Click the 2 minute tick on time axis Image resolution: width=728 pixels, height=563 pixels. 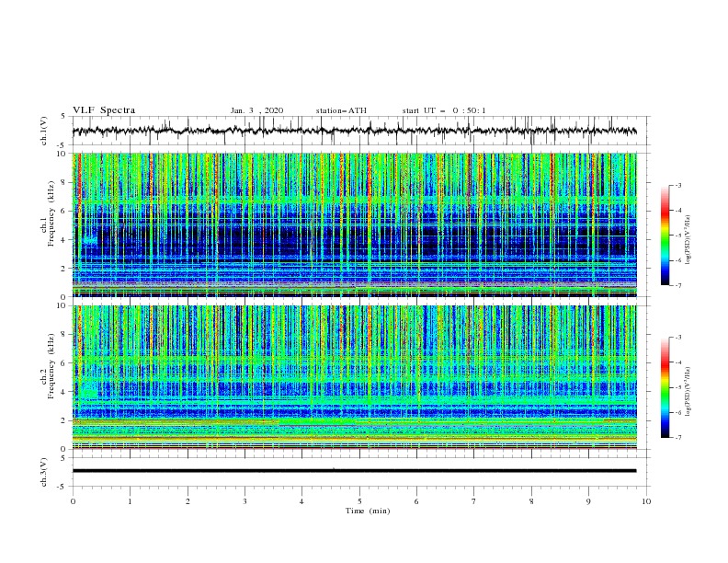[188, 501]
